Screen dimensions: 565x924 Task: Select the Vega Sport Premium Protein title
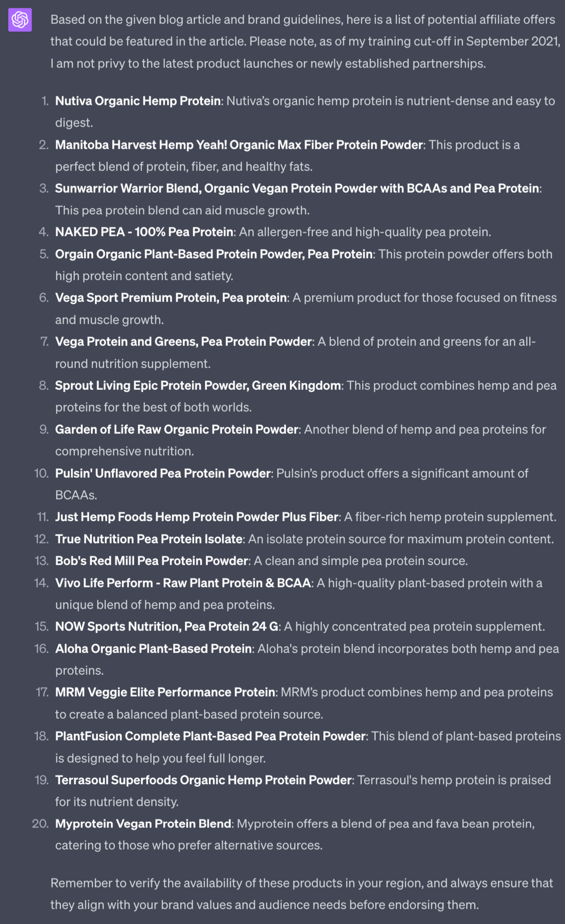tap(171, 298)
